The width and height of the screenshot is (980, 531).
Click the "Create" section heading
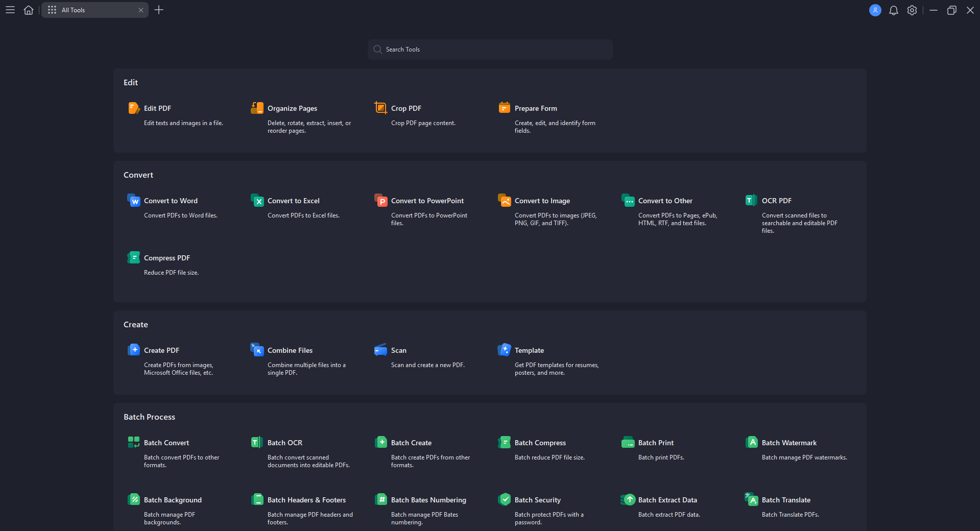coord(136,325)
